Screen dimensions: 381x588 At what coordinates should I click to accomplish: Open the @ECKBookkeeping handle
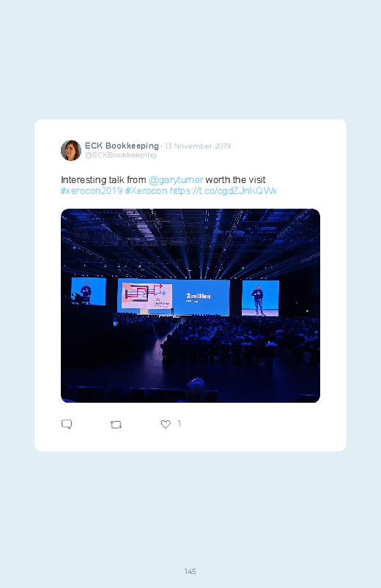pyautogui.click(x=120, y=155)
